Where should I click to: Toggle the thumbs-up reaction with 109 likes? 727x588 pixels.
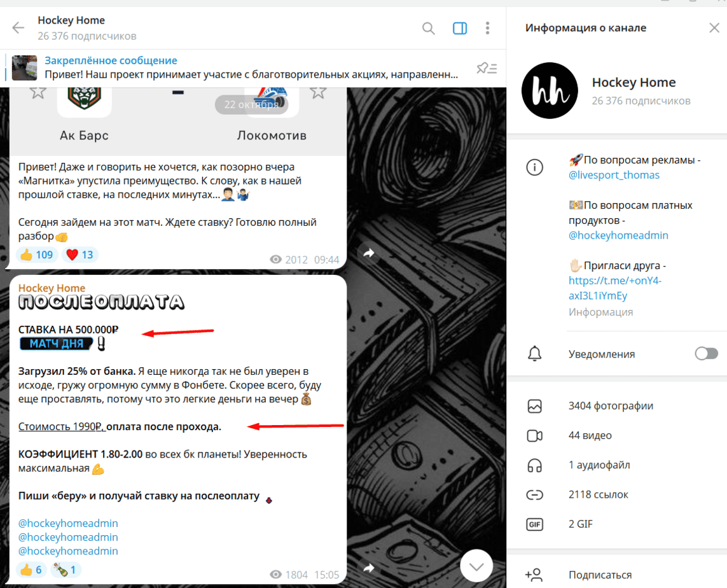(36, 255)
